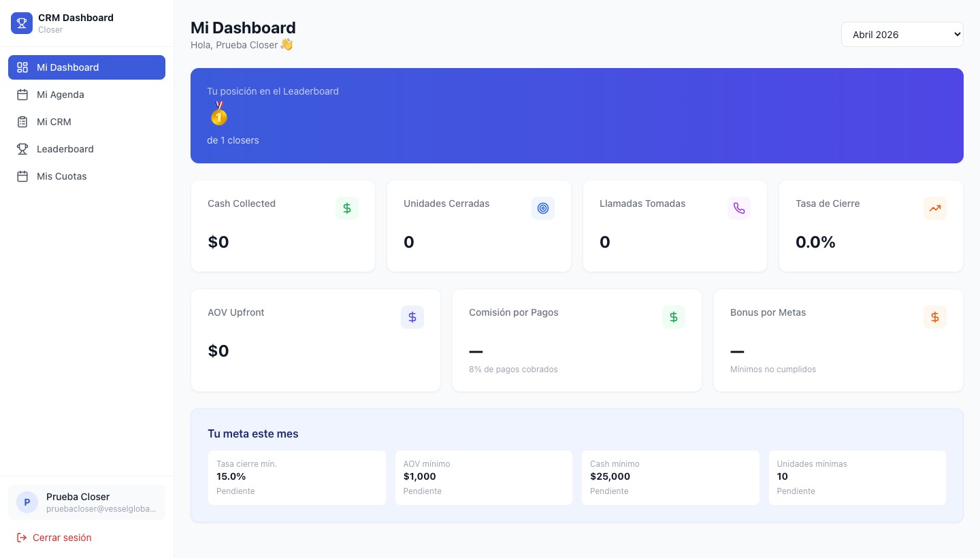Click the purple Leaderboard position banner
The width and height of the screenshot is (980, 558).
click(x=577, y=116)
